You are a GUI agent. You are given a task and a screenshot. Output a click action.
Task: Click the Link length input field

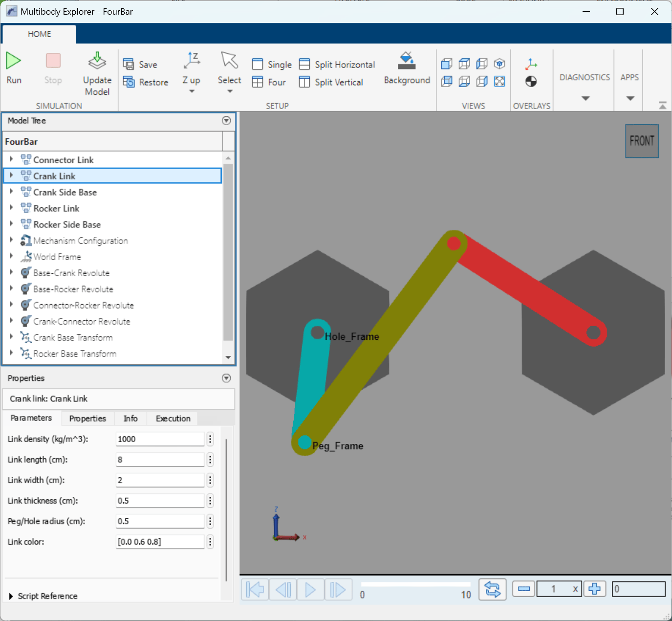(160, 460)
